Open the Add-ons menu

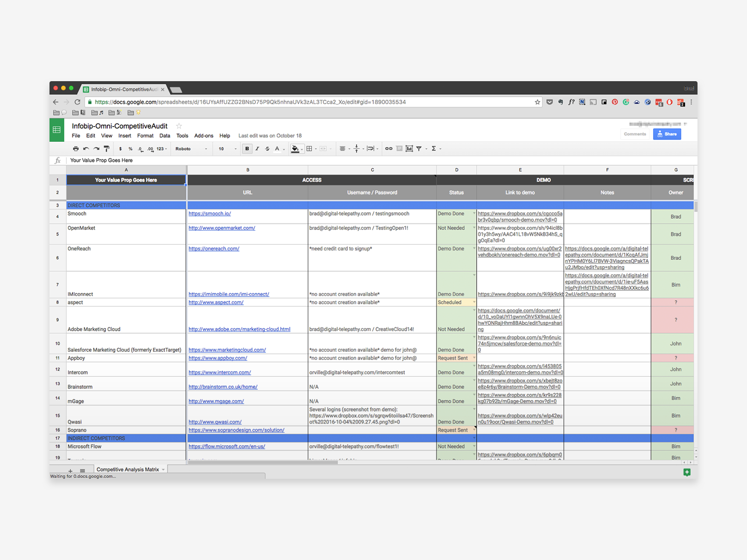[x=204, y=136]
